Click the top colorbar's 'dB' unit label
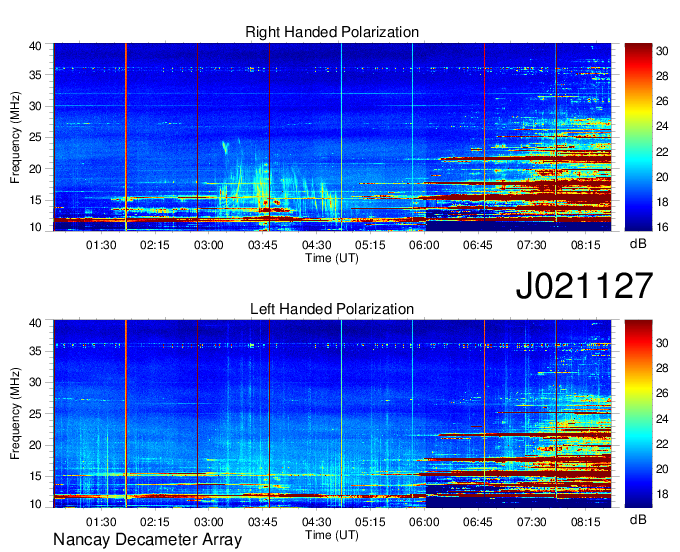The image size is (680, 552). [638, 244]
